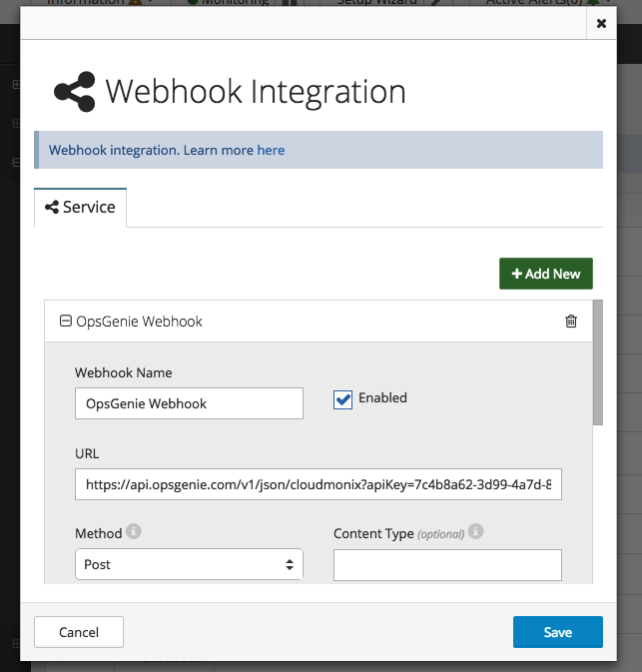Show info about Method field
Image resolution: width=642 pixels, height=672 pixels.
point(133,531)
